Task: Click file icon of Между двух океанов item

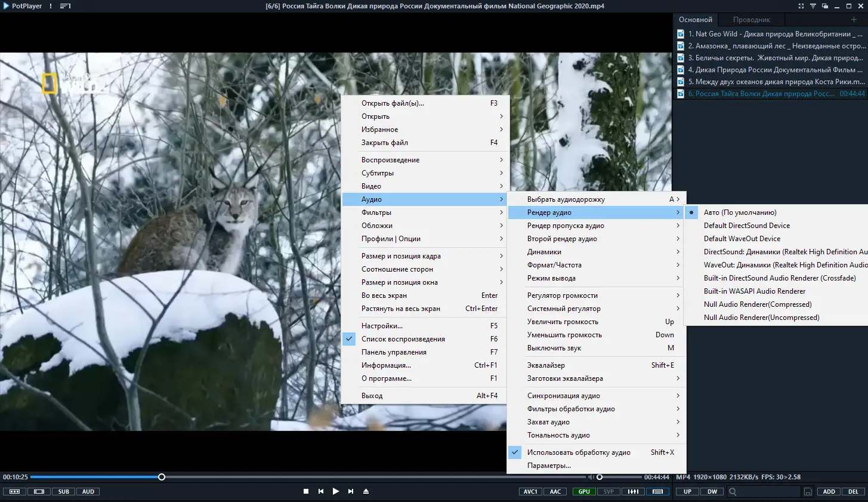Action: click(x=681, y=82)
